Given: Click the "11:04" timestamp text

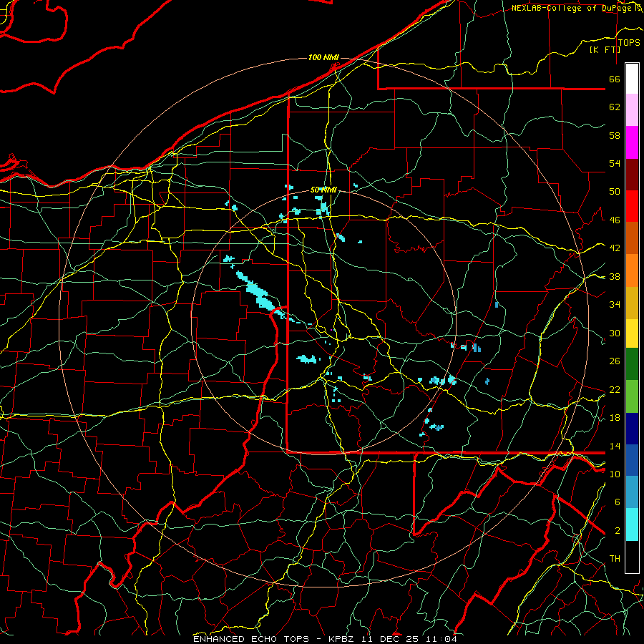Looking at the screenshot, I should click(441, 639).
